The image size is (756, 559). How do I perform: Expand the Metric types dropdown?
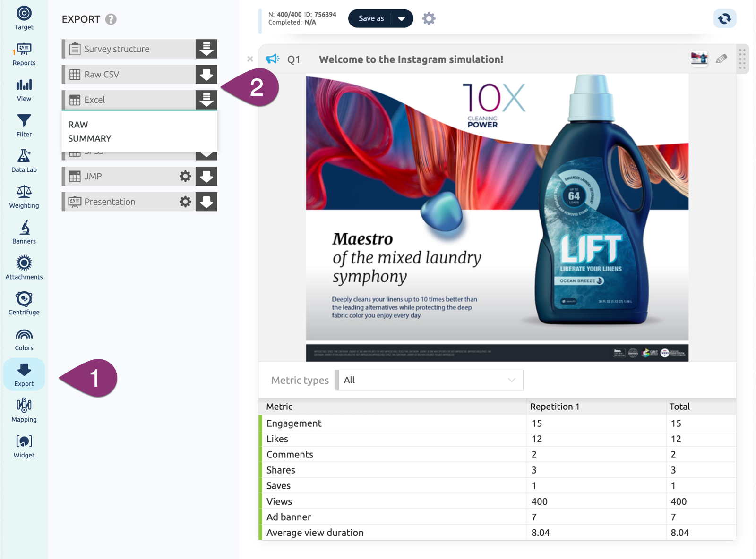coord(430,380)
